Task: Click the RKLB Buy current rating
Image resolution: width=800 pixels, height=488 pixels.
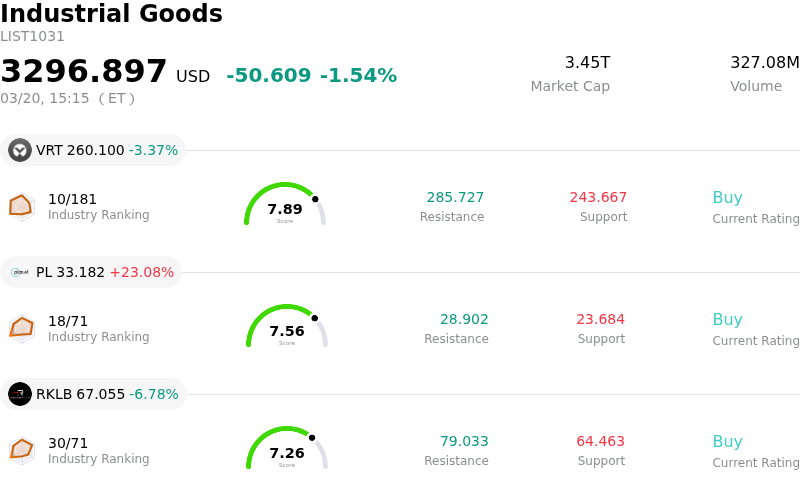Action: (x=727, y=442)
